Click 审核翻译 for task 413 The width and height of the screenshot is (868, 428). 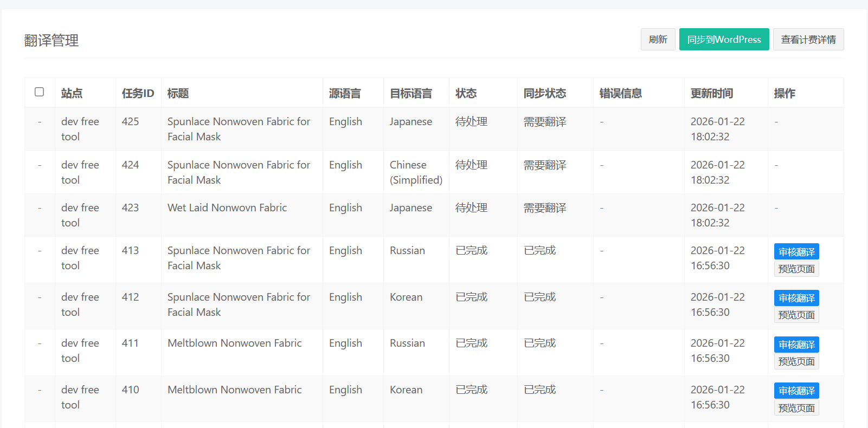click(796, 252)
